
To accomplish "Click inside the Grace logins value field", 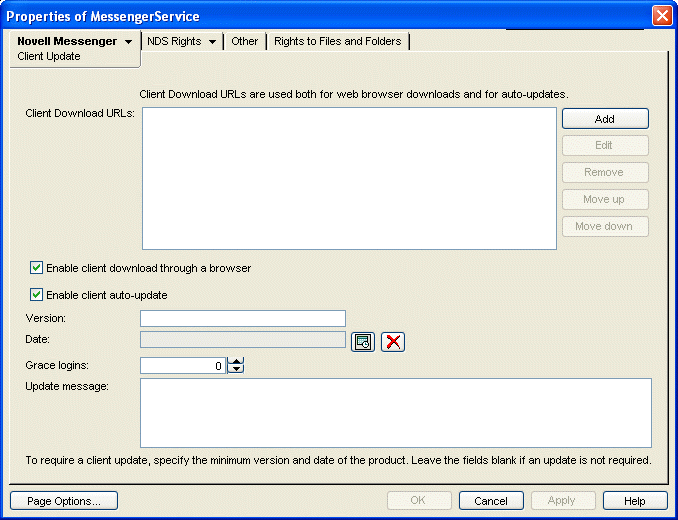I will point(183,366).
